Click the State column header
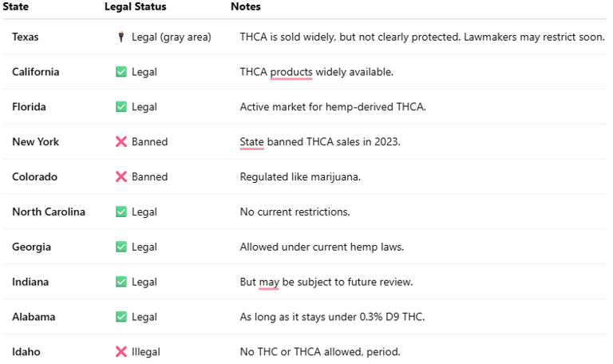The image size is (613, 364). pos(16,7)
